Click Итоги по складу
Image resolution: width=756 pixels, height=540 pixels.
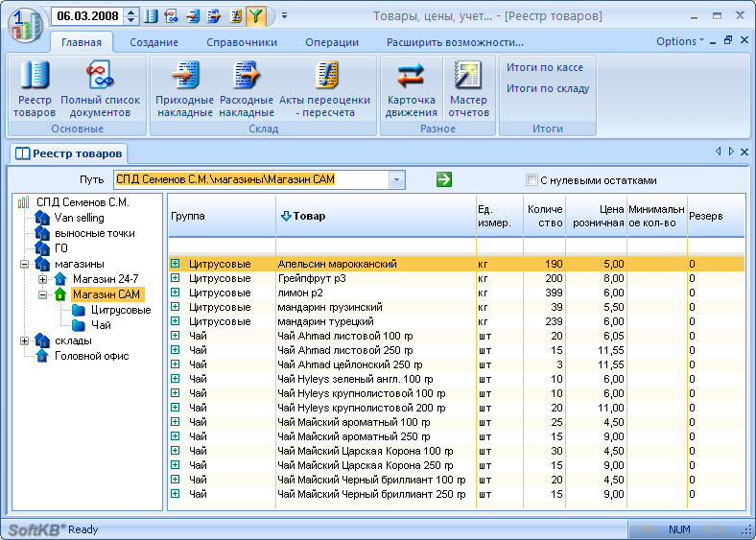[548, 88]
